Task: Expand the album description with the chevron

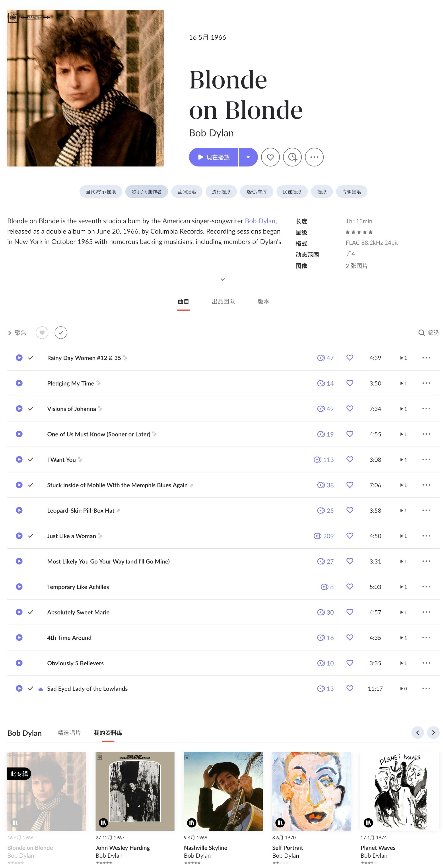Action: (223, 279)
